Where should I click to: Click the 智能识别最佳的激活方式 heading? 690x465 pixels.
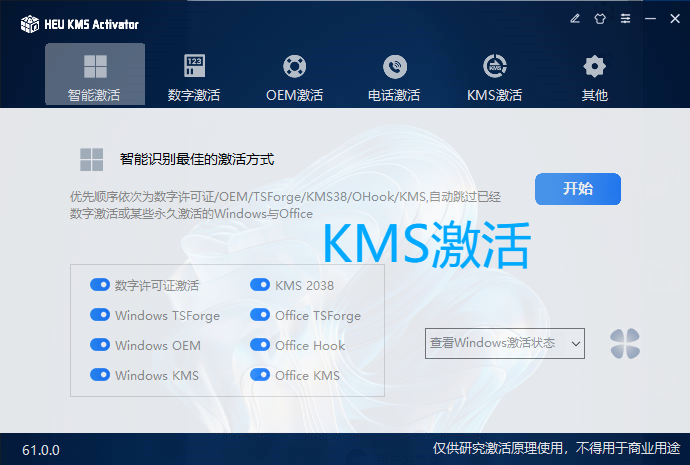[x=197, y=159]
